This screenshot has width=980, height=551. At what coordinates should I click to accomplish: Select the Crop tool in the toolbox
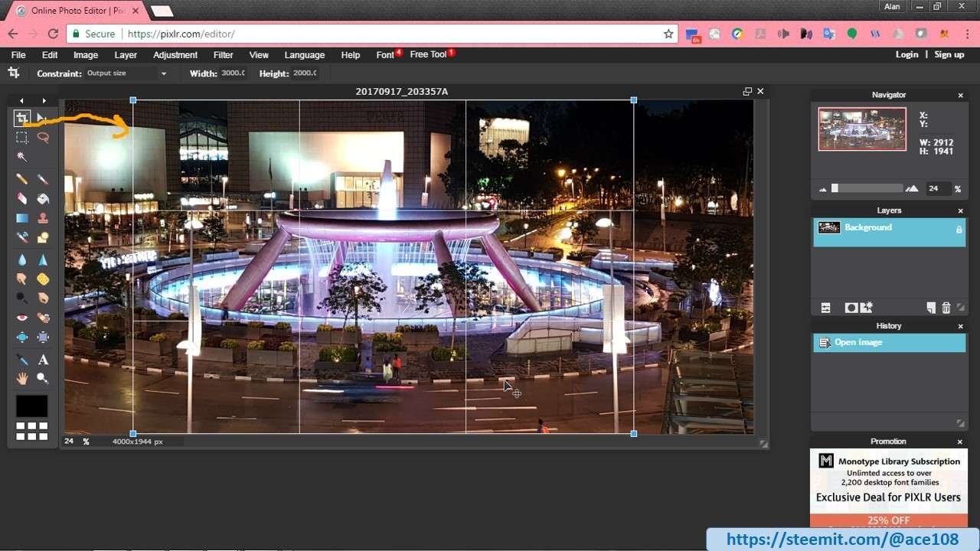point(21,118)
